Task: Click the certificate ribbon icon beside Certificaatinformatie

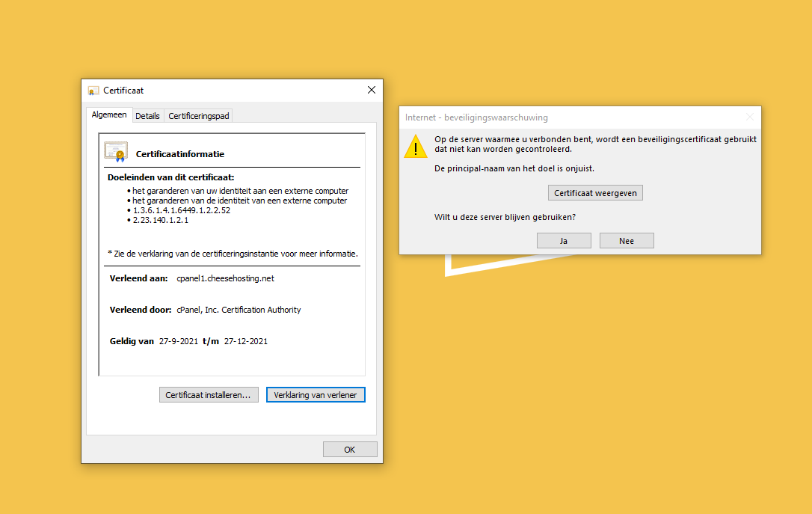Action: (116, 152)
